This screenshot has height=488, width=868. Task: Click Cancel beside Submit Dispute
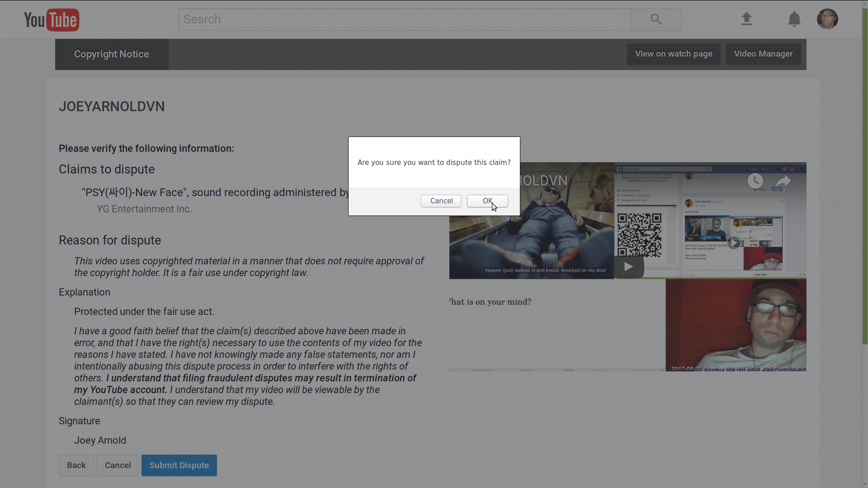click(x=118, y=465)
